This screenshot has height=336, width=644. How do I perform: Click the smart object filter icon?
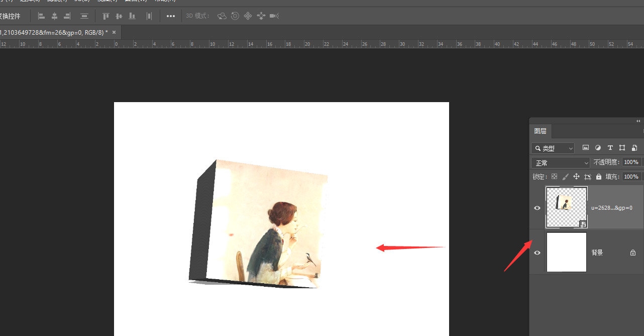pyautogui.click(x=634, y=148)
